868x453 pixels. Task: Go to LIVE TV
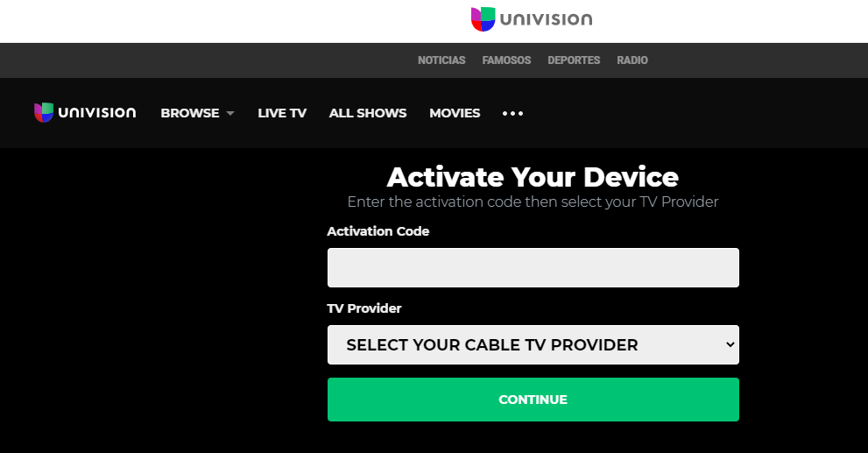[282, 113]
